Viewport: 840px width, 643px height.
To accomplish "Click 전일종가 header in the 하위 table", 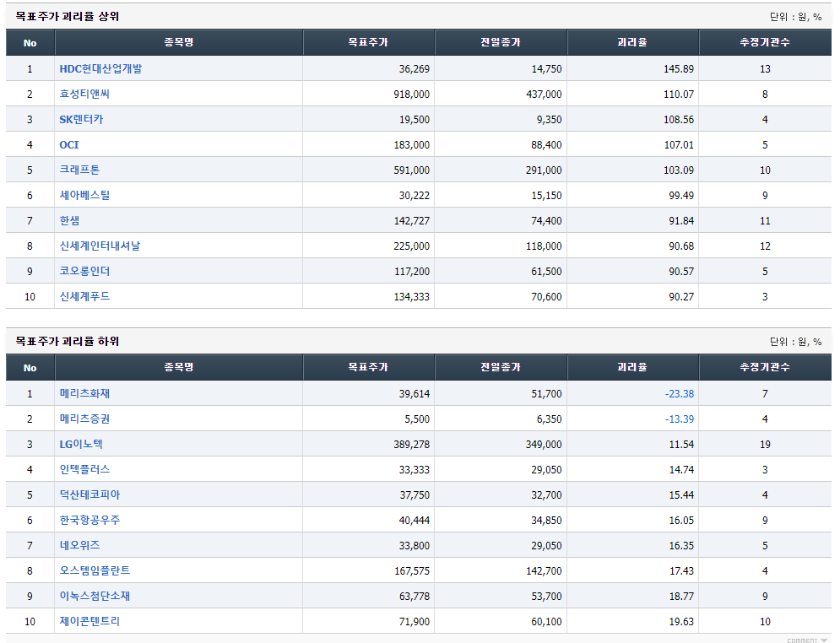I will 501,367.
